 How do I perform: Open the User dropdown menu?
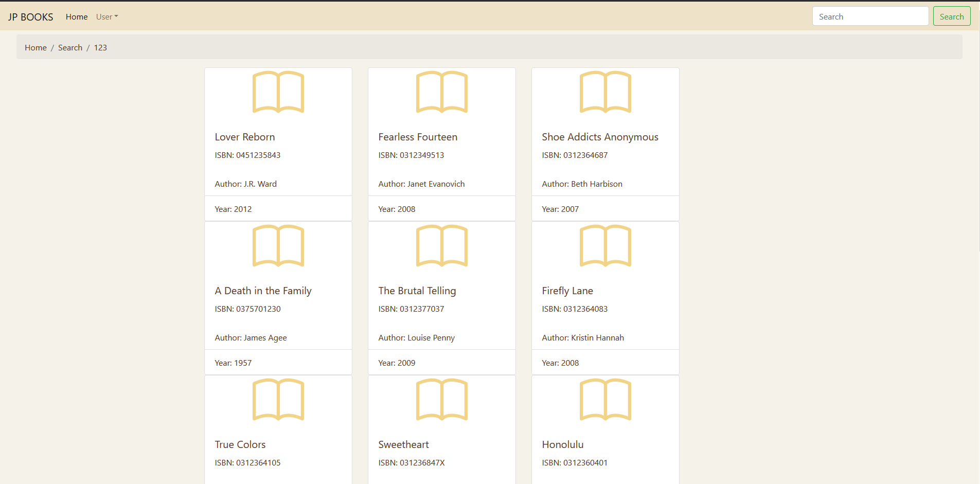click(x=107, y=16)
